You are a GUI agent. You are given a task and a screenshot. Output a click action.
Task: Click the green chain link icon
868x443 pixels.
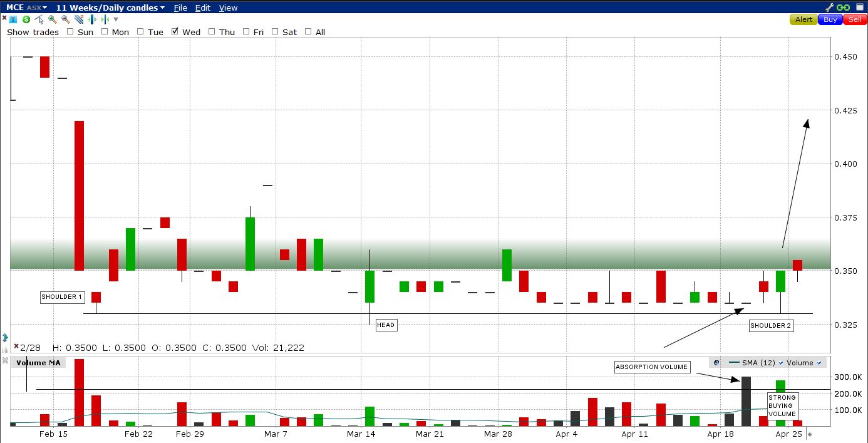(x=844, y=8)
